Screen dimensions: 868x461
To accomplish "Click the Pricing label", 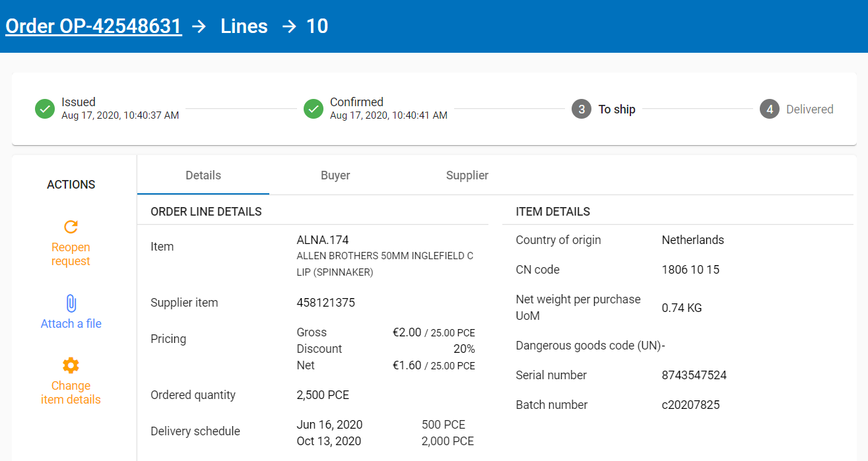I will click(168, 339).
